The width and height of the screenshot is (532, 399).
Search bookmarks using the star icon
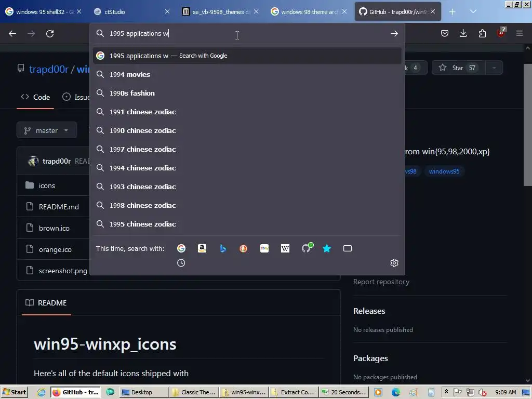coord(327,248)
